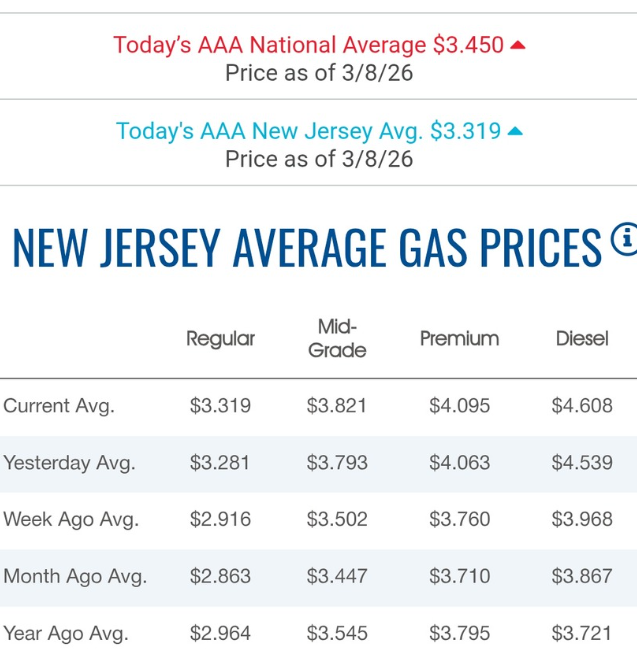Image resolution: width=637 pixels, height=657 pixels.
Task: Click the year ago Premium price $3.795
Action: pyautogui.click(x=459, y=633)
